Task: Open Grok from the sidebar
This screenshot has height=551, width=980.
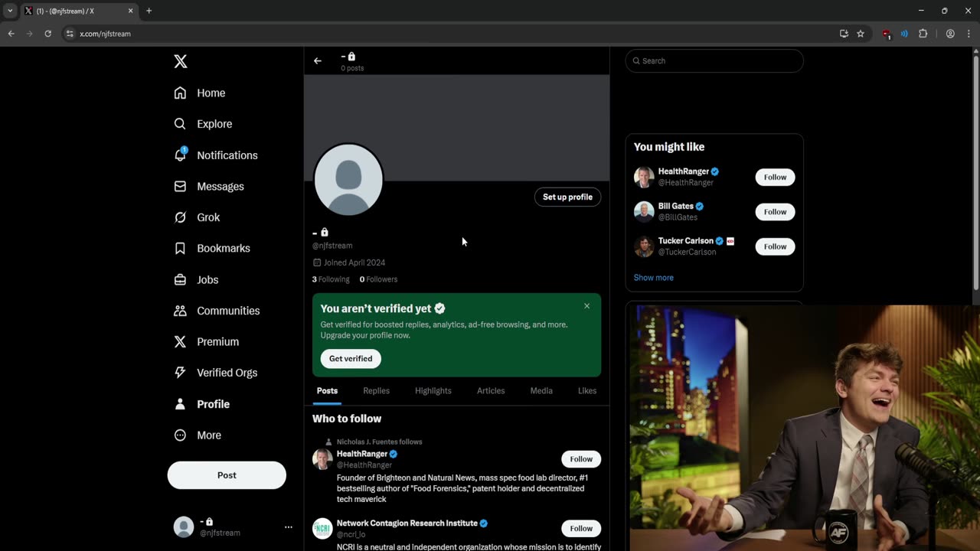Action: click(x=197, y=217)
